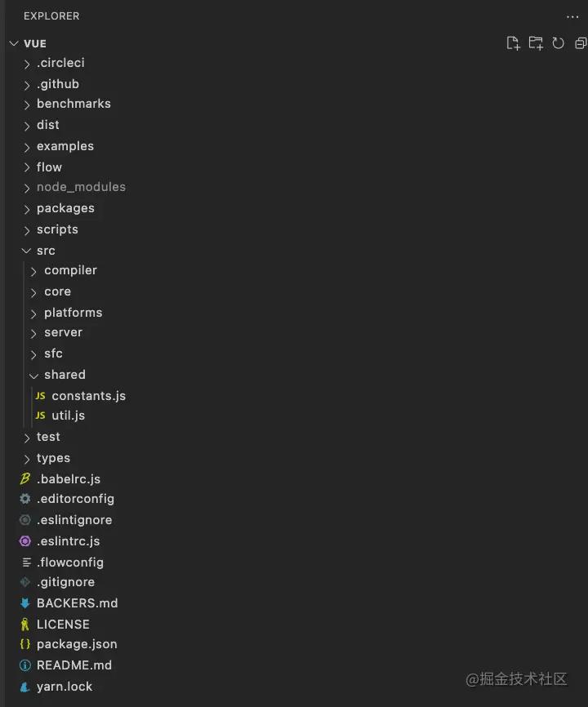Collapse the shared folder
Image resolution: width=588 pixels, height=707 pixels.
[34, 375]
